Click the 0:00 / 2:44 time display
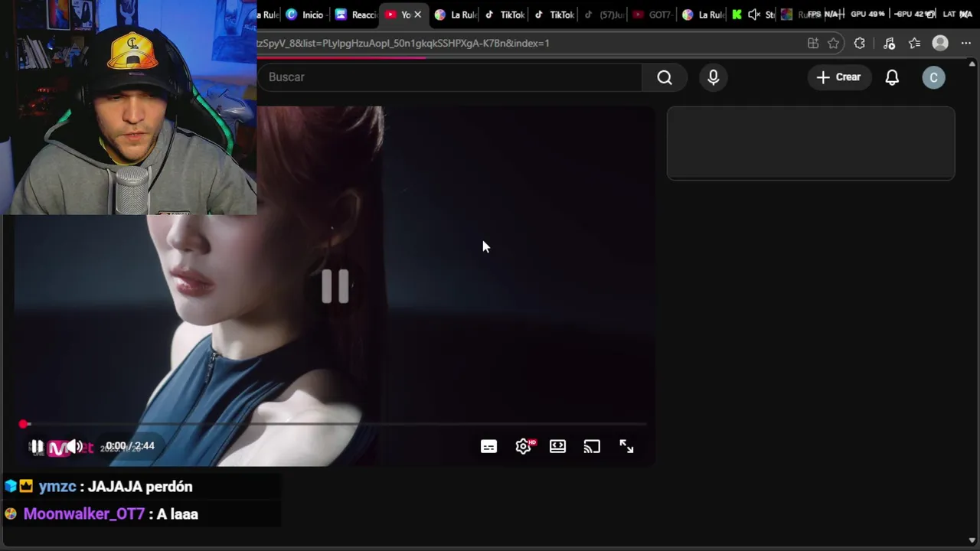The image size is (980, 551). click(130, 446)
